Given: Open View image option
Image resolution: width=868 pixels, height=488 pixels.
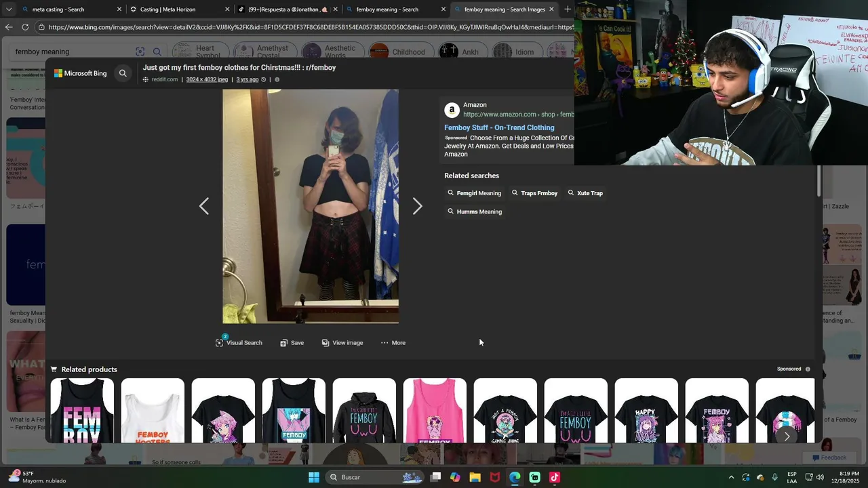Looking at the screenshot, I should point(342,342).
